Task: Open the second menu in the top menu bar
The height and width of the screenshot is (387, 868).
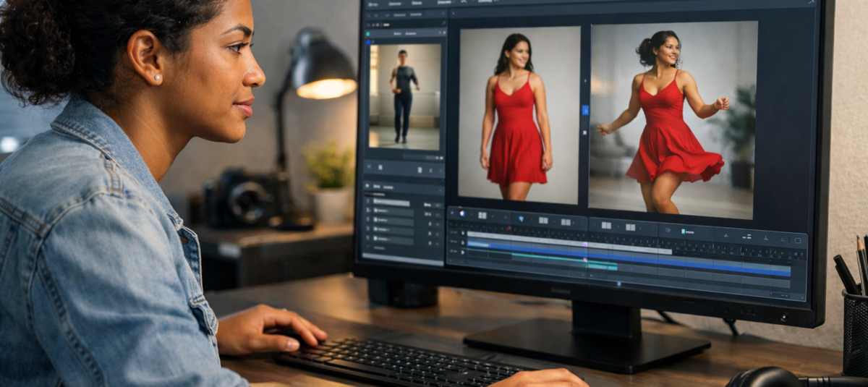Action: (395, 4)
